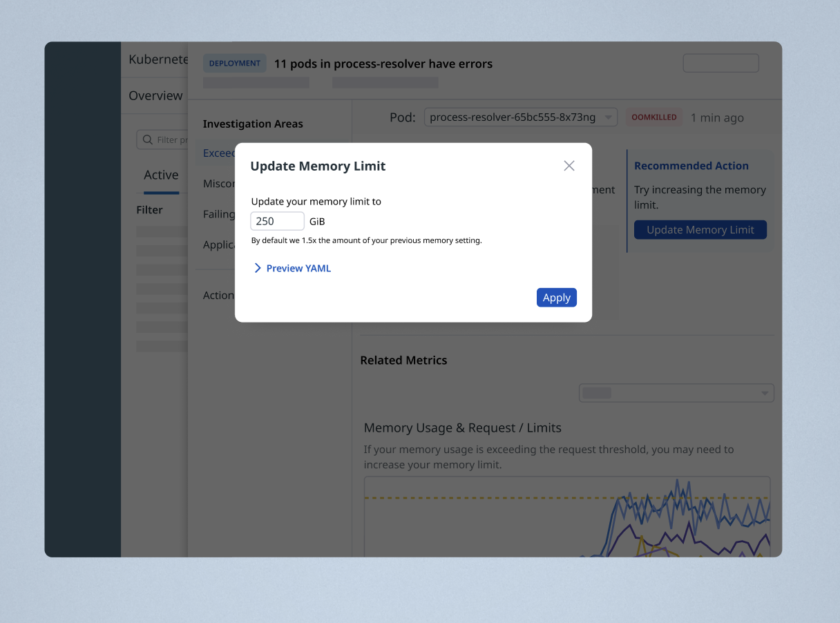Open the selector above Memory Usage chart
This screenshot has height=623, width=840.
[x=676, y=392]
